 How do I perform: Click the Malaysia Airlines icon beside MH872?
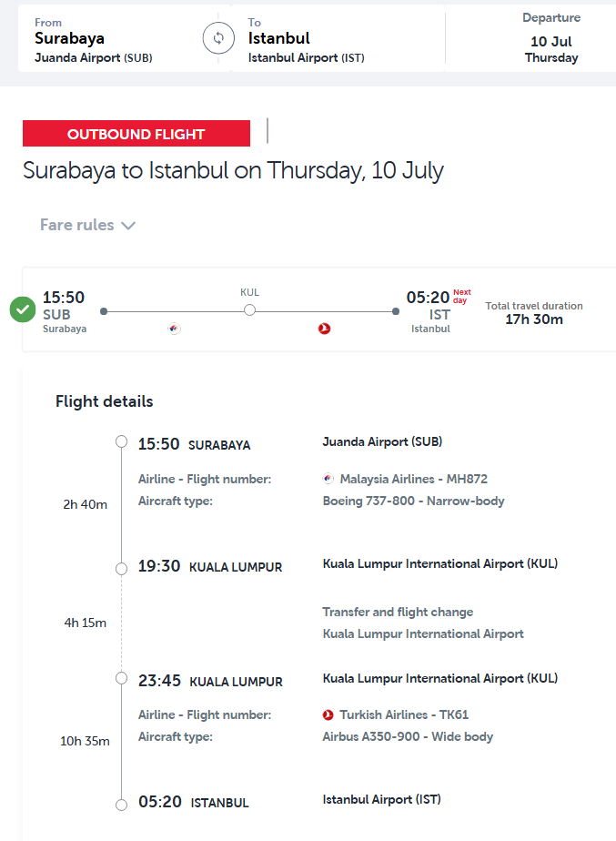click(328, 479)
